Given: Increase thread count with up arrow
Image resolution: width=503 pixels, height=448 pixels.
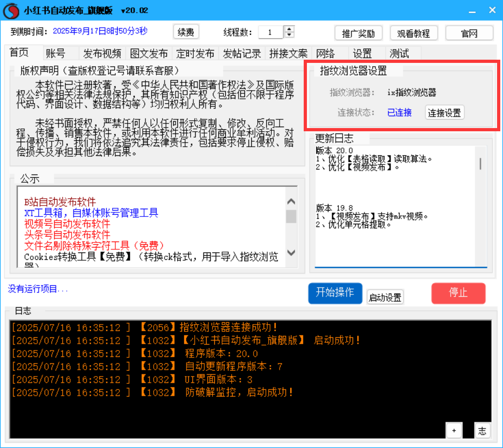Looking at the screenshot, I should point(290,29).
